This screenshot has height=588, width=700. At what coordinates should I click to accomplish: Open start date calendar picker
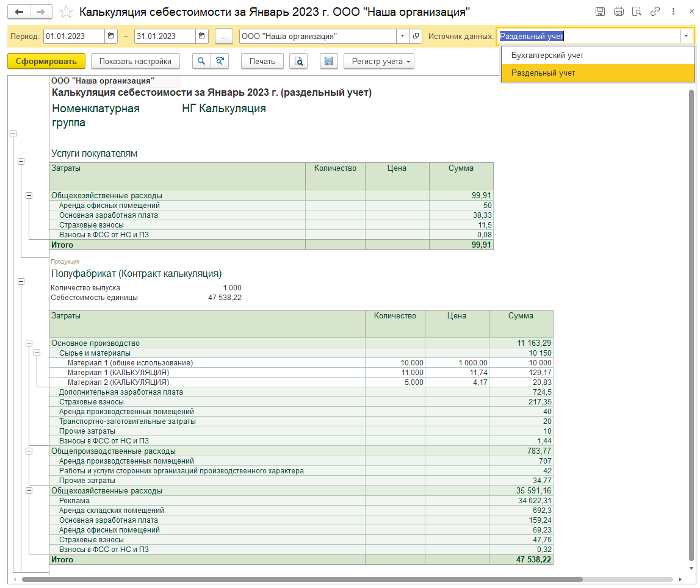(x=110, y=36)
